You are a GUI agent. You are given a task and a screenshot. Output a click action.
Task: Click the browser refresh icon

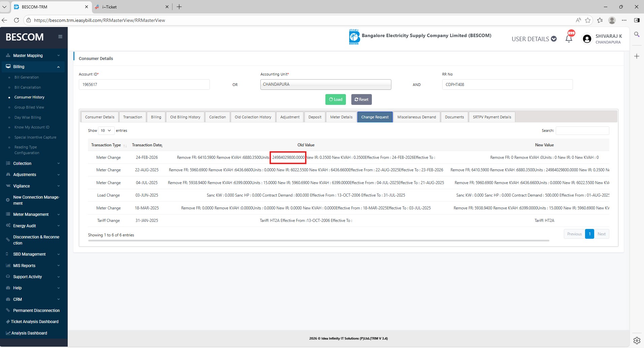point(16,20)
